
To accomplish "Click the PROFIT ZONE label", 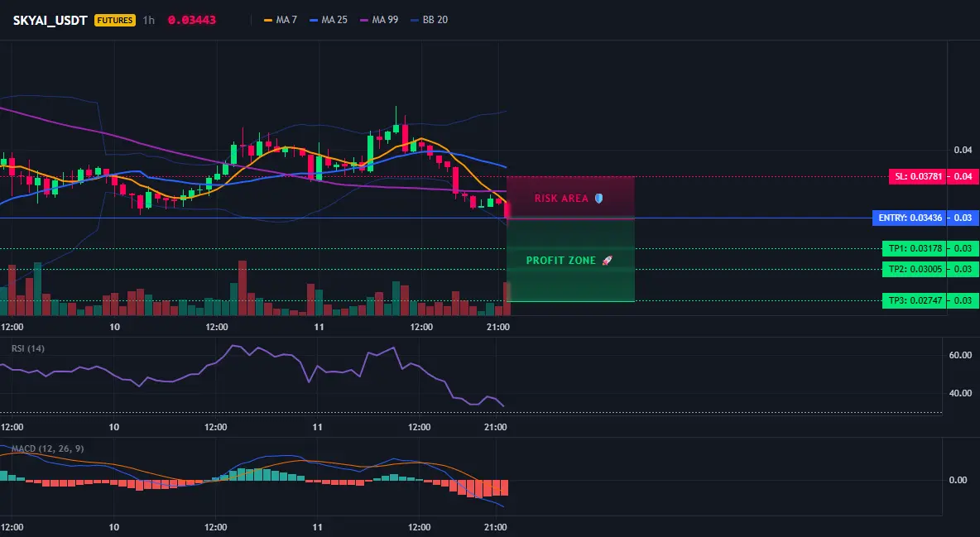I will (561, 260).
